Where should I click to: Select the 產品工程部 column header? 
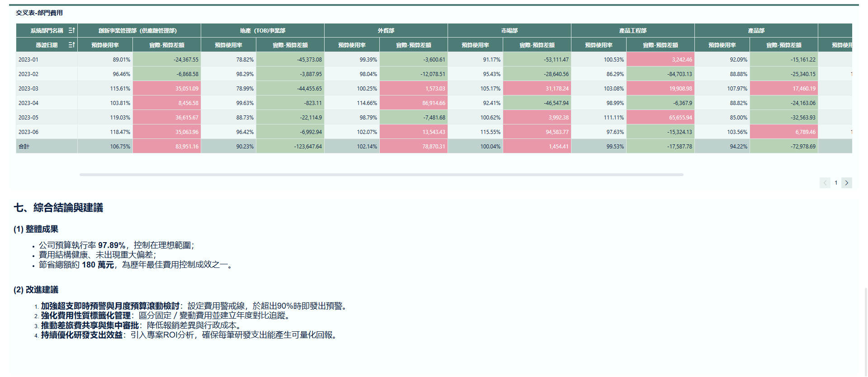click(x=632, y=31)
